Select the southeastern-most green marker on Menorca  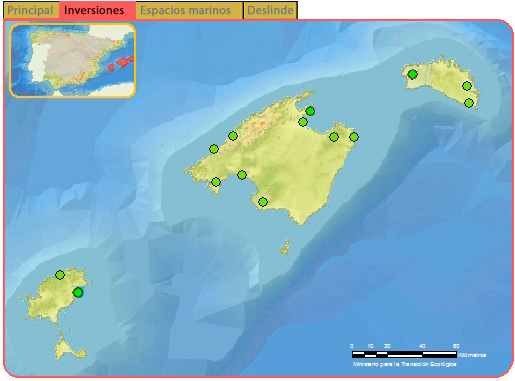click(469, 103)
